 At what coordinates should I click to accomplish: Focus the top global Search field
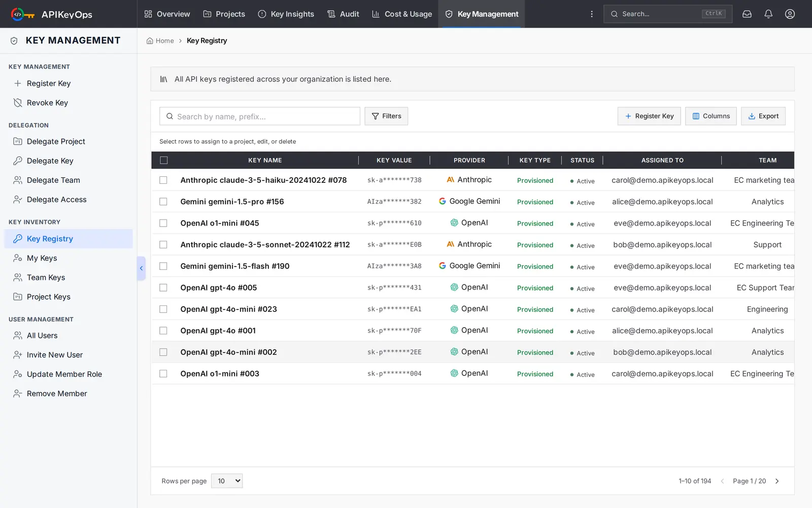(668, 14)
